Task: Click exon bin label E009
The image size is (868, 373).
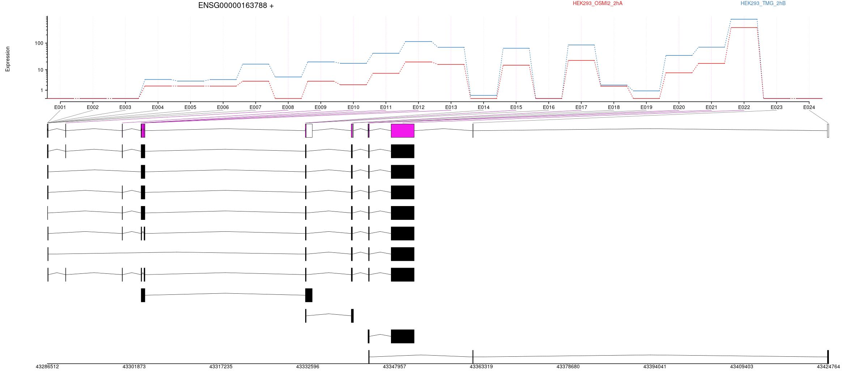Action: tap(320, 107)
